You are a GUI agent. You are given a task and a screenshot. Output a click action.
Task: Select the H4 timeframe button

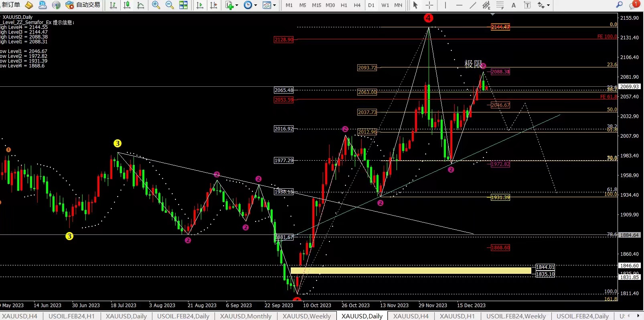[x=357, y=5]
